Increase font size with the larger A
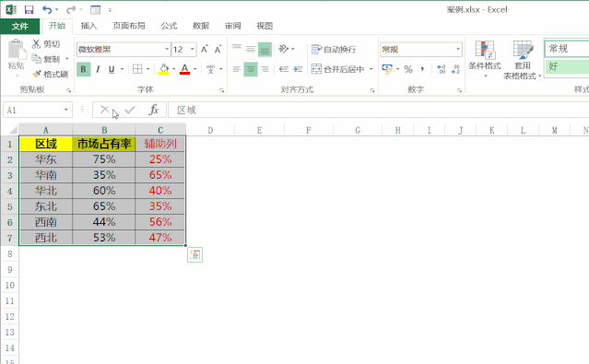Viewport: 589px width, 364px height. pos(205,49)
